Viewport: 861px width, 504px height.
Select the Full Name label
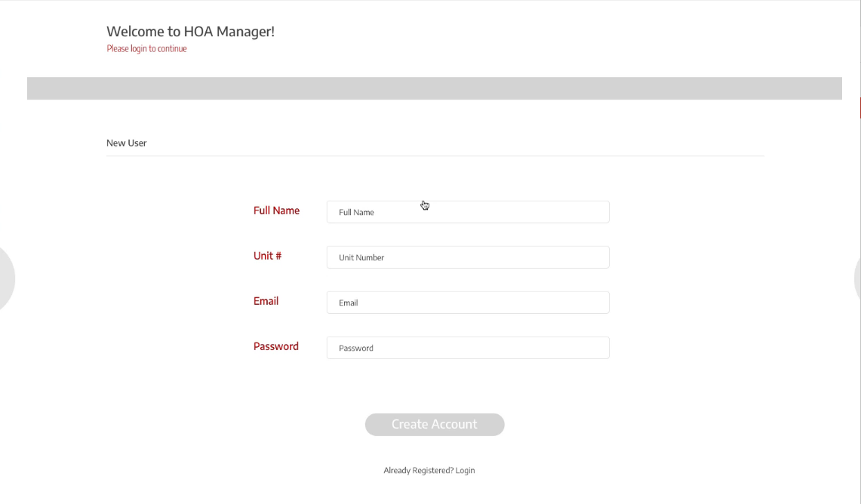point(277,211)
